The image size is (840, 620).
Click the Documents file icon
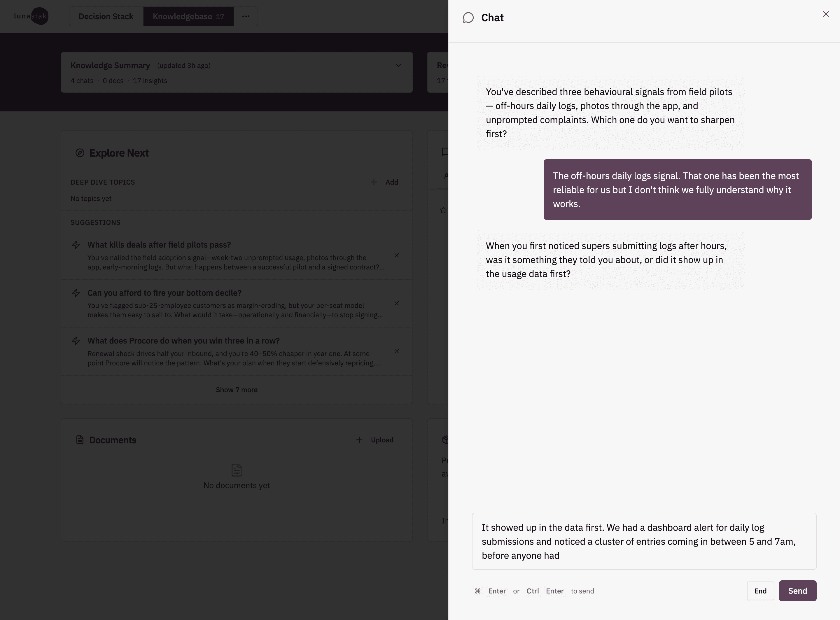coord(80,440)
